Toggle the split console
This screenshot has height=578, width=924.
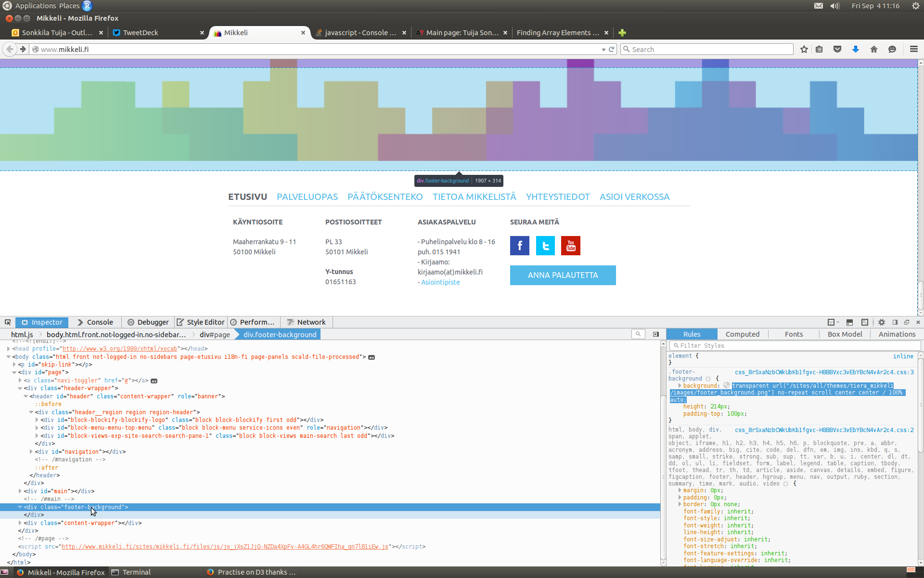point(849,322)
